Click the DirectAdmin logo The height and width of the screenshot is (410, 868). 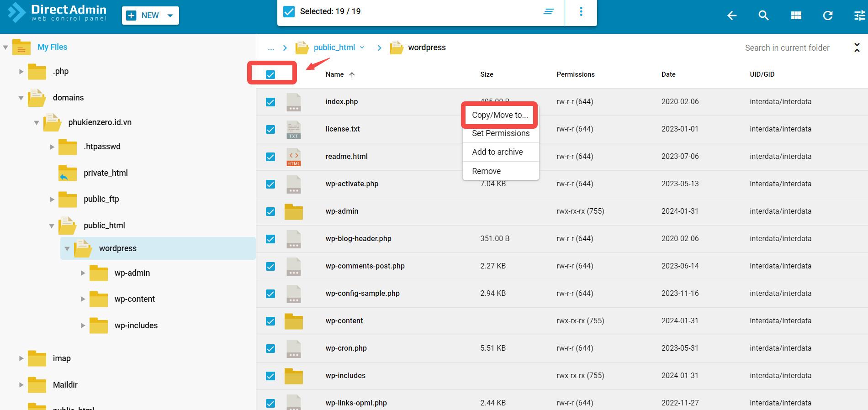58,12
